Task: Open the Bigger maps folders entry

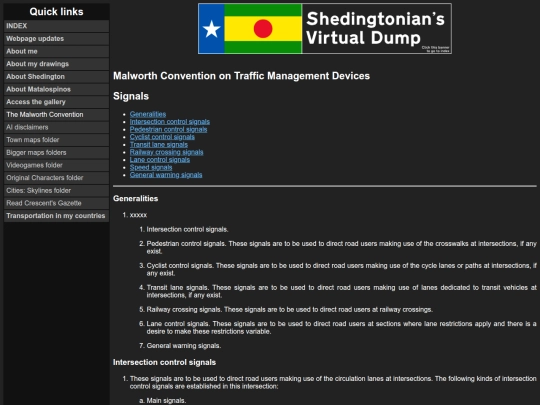Action: coord(56,153)
